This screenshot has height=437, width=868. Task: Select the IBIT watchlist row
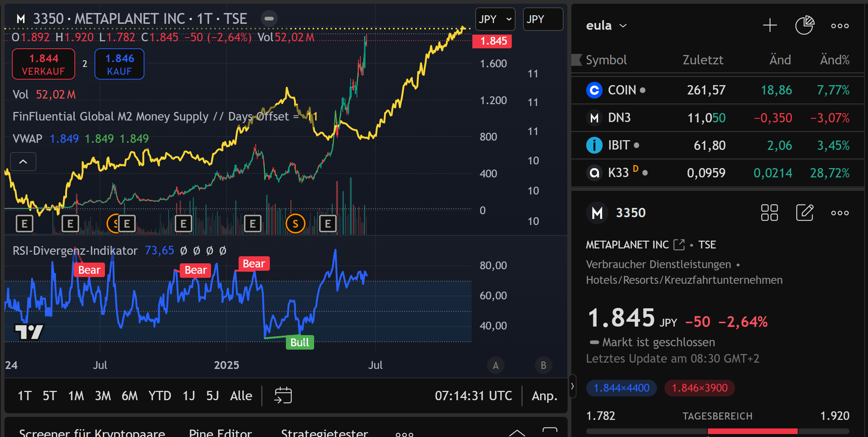[x=718, y=145]
